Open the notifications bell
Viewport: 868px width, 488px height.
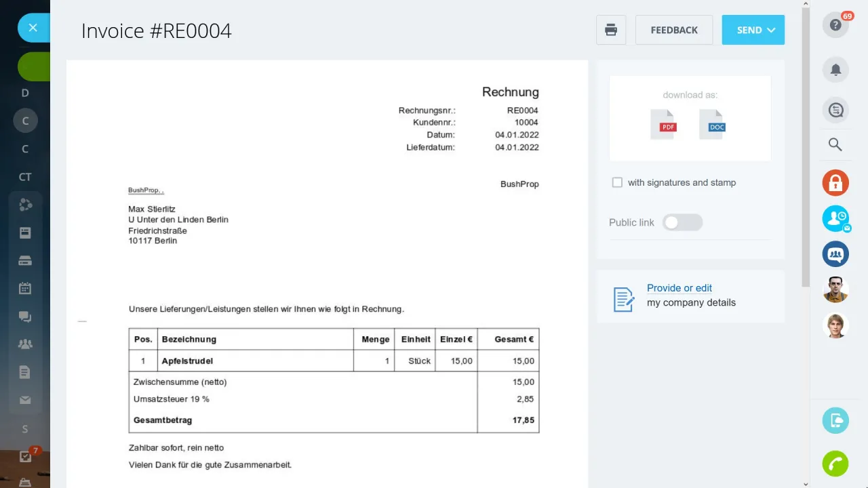click(835, 69)
